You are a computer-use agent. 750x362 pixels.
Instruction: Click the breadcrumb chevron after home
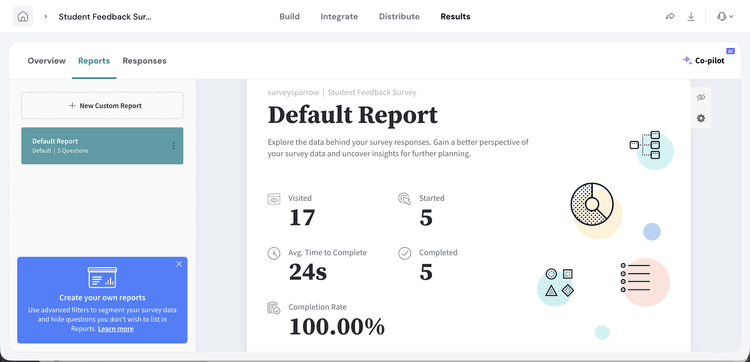point(46,17)
